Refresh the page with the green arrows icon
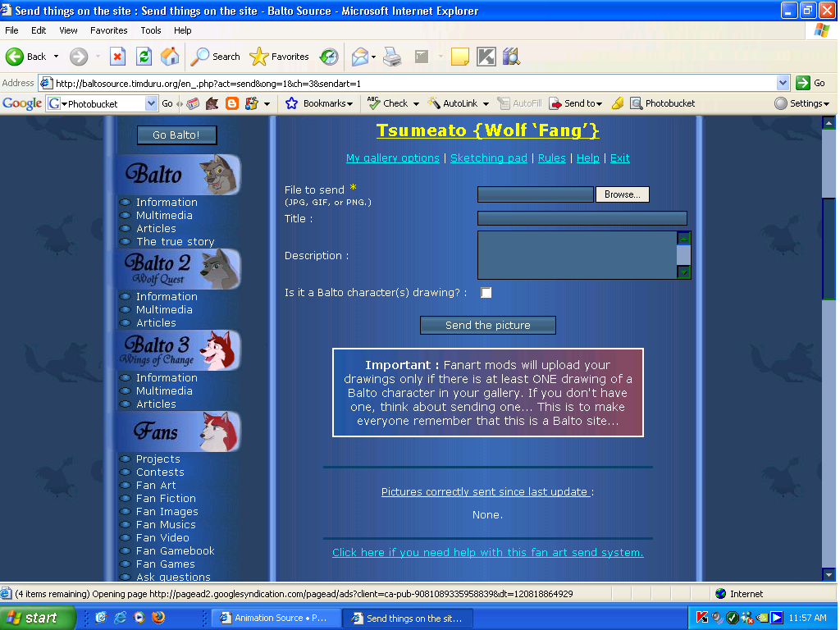The height and width of the screenshot is (630, 840). point(144,57)
